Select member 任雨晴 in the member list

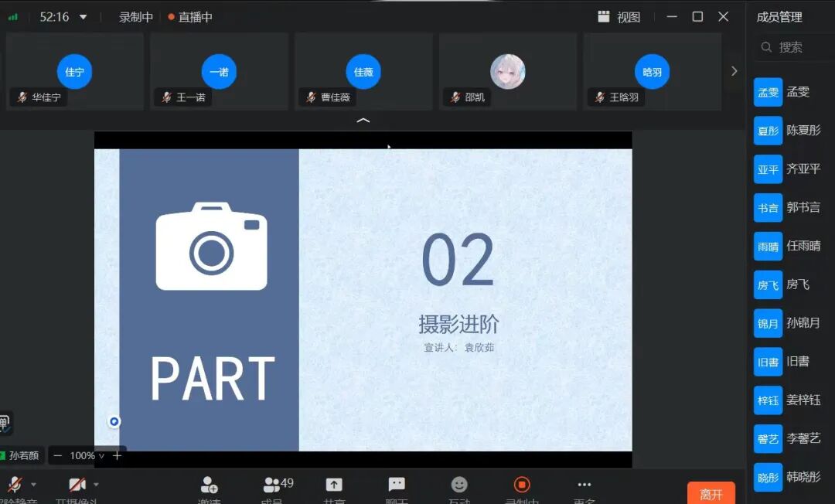coord(793,246)
